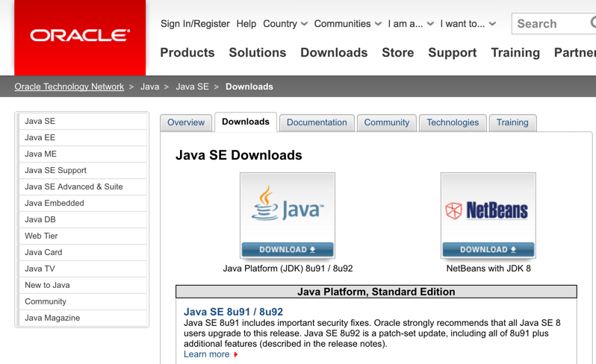Image resolution: width=596 pixels, height=364 pixels.
Task: Open Java Magazine sidebar item
Action: (82, 318)
